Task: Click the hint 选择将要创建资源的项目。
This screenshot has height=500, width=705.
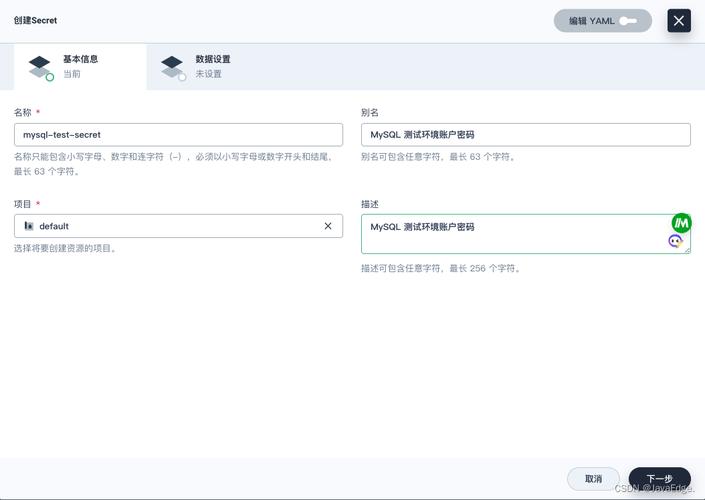Action: pyautogui.click(x=66, y=248)
